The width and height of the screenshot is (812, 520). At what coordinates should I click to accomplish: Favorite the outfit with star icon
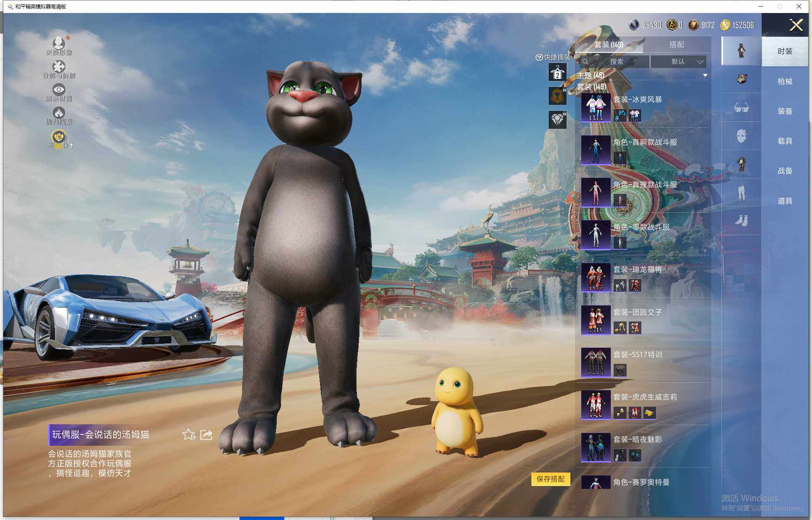coord(189,435)
